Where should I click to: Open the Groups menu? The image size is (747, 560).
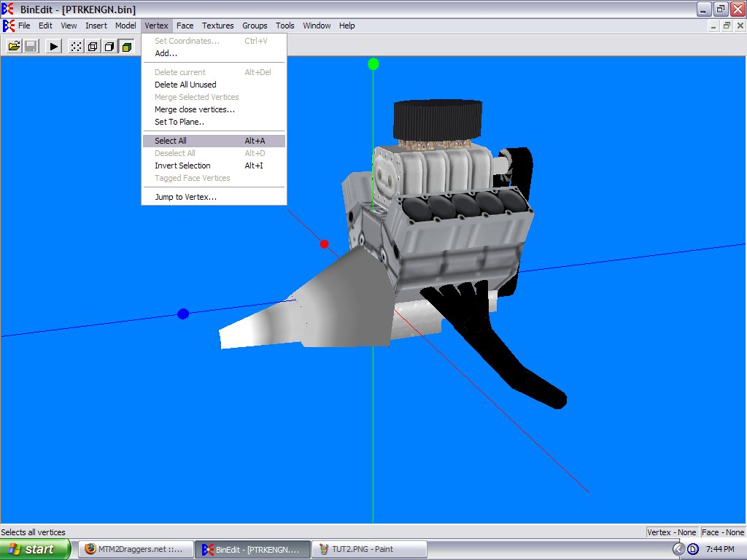(x=255, y=26)
